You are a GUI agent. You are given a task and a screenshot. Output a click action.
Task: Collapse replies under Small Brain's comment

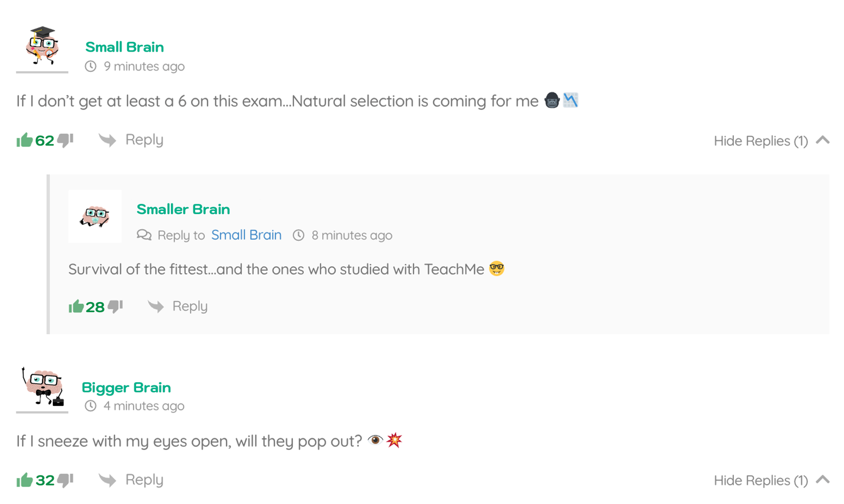pos(823,140)
